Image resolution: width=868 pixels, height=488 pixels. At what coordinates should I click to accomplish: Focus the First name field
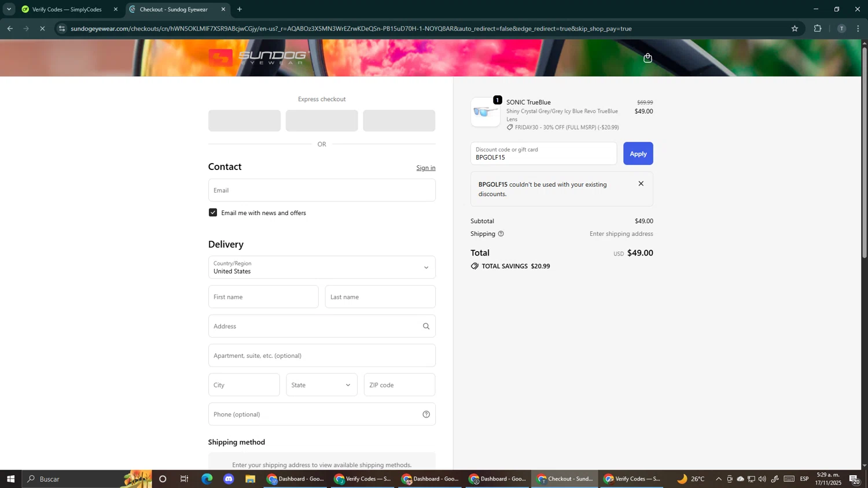[263, 297]
